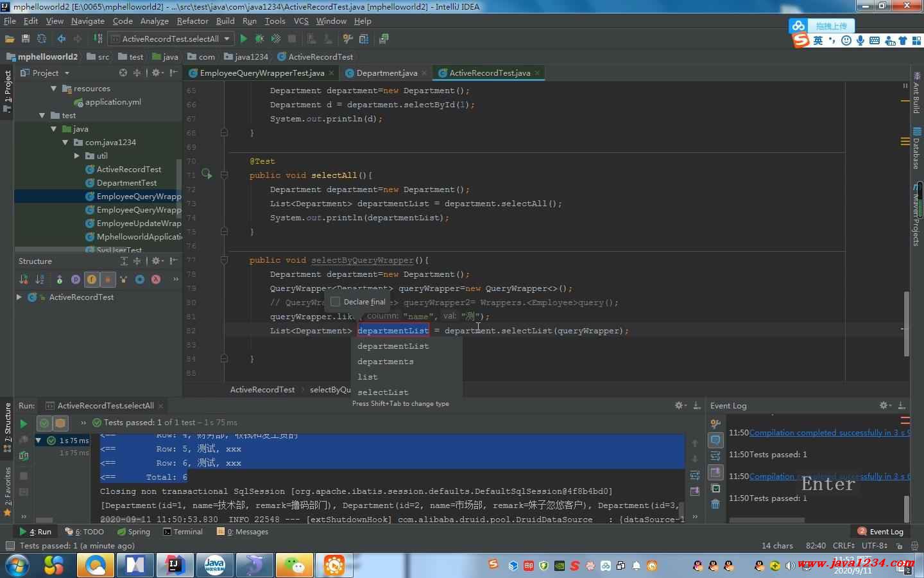The width and height of the screenshot is (924, 578).
Task: Open the ActiveRecordTest.selectAll run configuration dropdown
Action: pyautogui.click(x=171, y=39)
